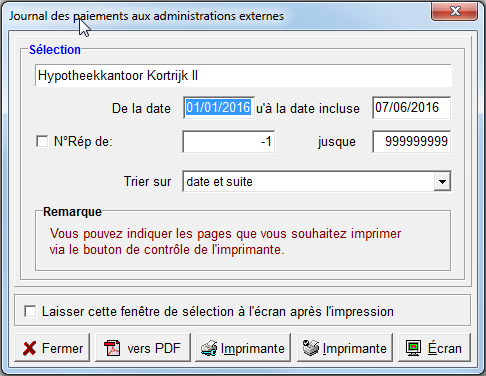Focus the De la date field 01/01/2016
Viewport: 486px width, 376px height.
219,108
